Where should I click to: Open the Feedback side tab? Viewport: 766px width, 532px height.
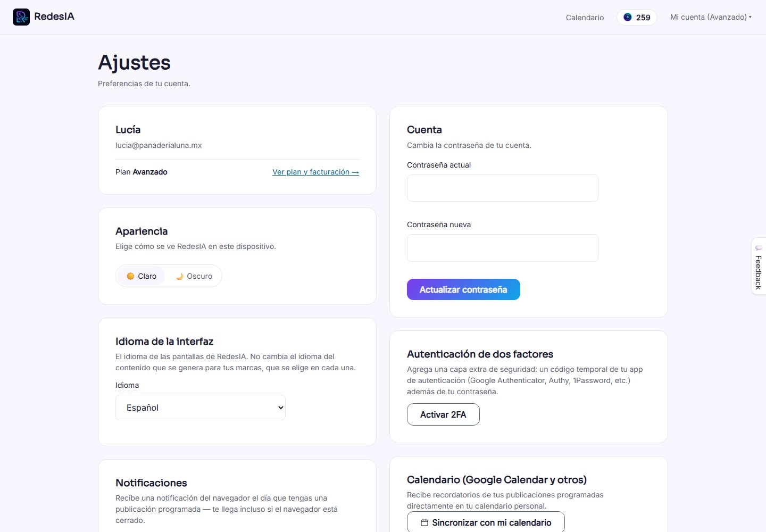pos(759,266)
